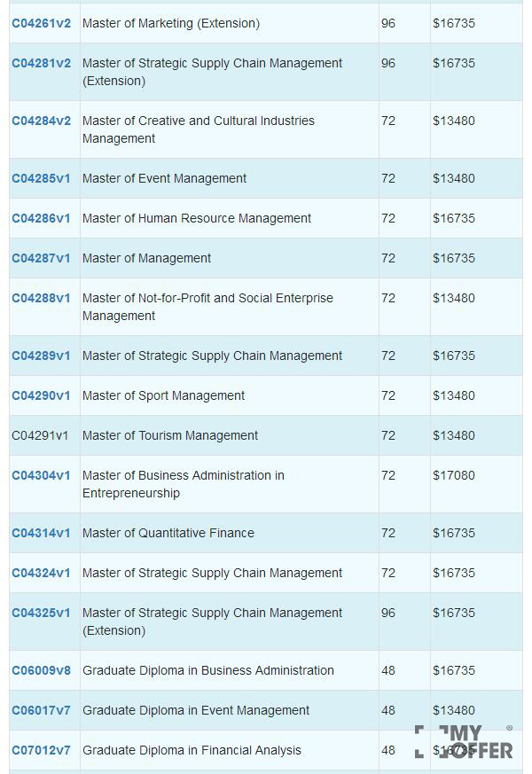Open course code link C04281v2

click(41, 63)
